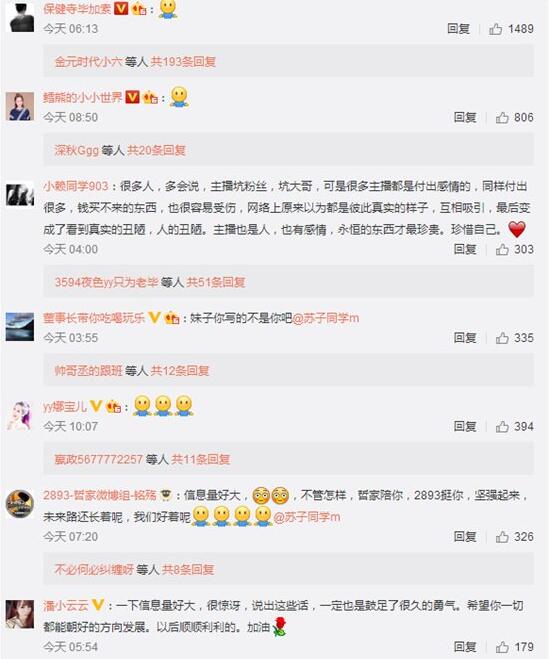Viewport: 549px width, 659px height.
Task: Open the @苏子同学m mention in 董事长's comment
Action: point(326,319)
